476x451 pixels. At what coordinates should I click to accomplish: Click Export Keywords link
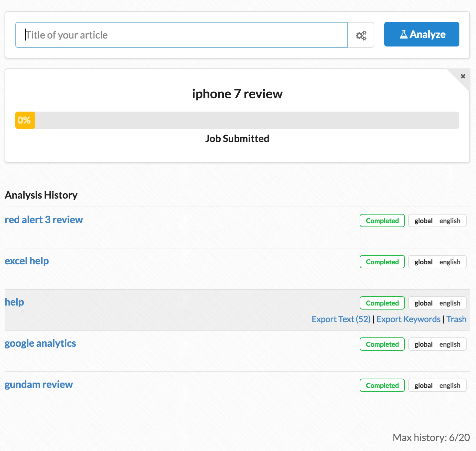(x=409, y=319)
